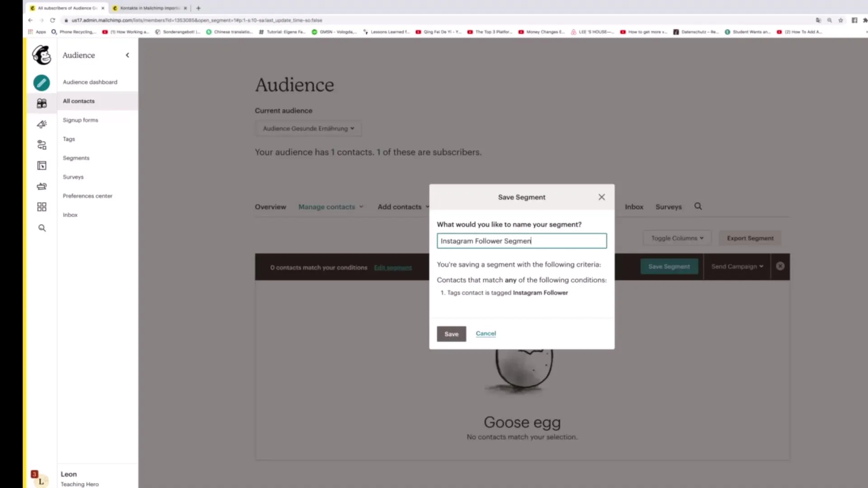Screen dimensions: 868x488
Task: Open the Chinese translation bookmark
Action: point(230,32)
